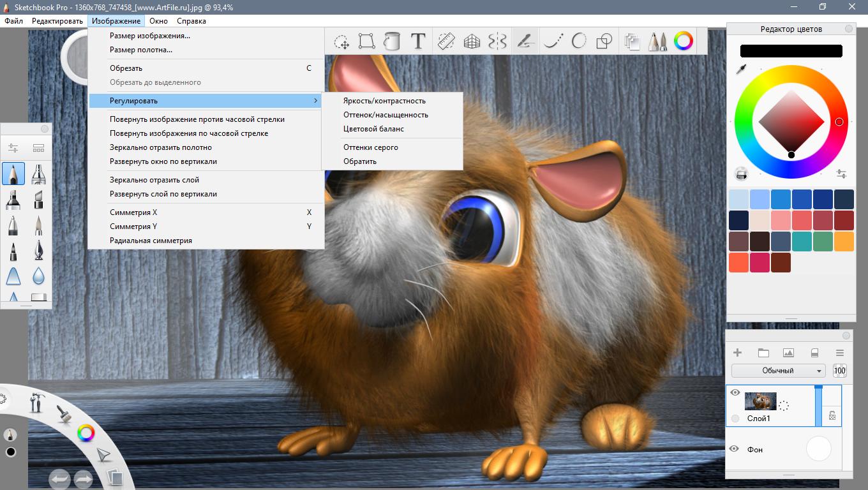Image resolution: width=868 pixels, height=490 pixels.
Task: Click Размер изображения menu entry
Action: 150,36
